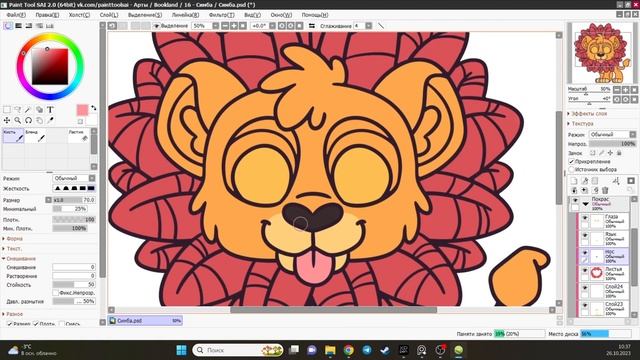The width and height of the screenshot is (640, 360).
Task: Create a new layer folder
Action: click(x=595, y=181)
